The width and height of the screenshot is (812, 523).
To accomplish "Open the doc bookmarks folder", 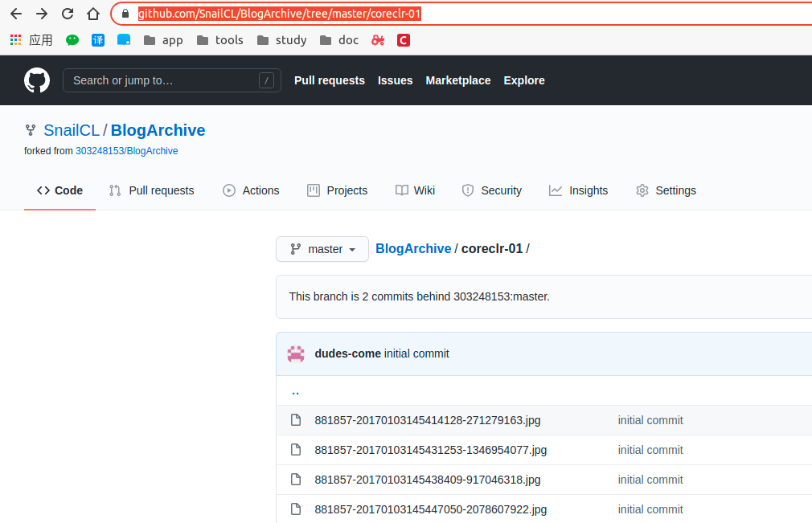I will coord(339,40).
